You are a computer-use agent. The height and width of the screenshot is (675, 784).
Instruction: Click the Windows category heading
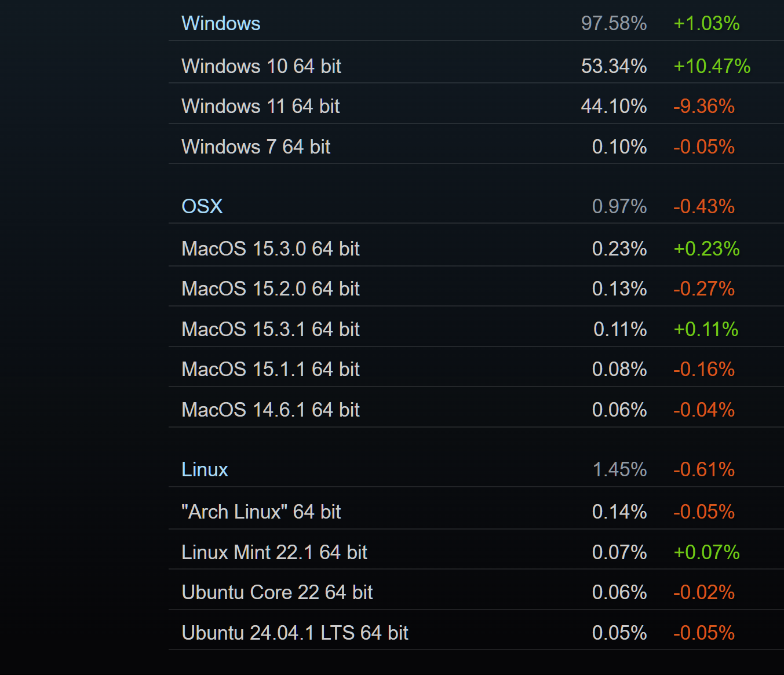221,24
